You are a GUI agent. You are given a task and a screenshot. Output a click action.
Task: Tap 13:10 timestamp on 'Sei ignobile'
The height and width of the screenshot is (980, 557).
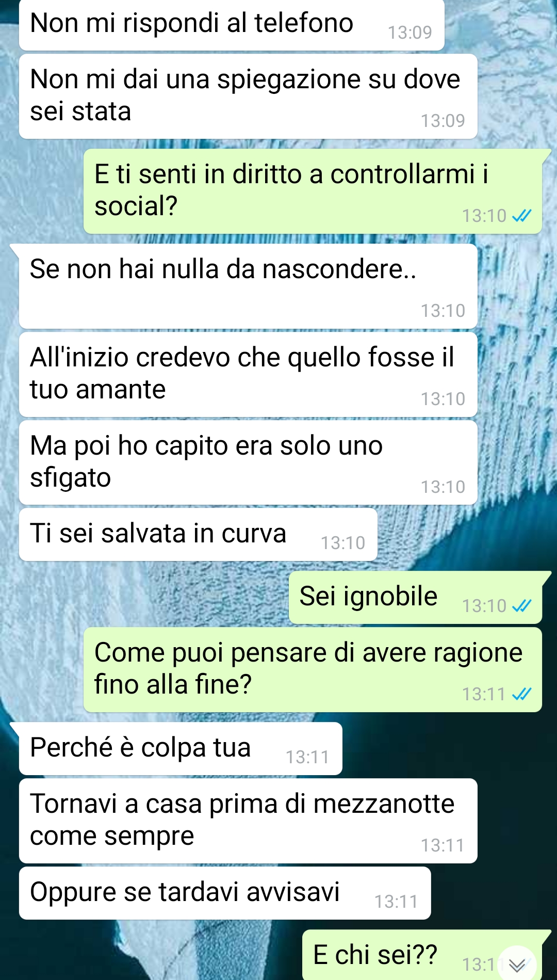click(484, 606)
